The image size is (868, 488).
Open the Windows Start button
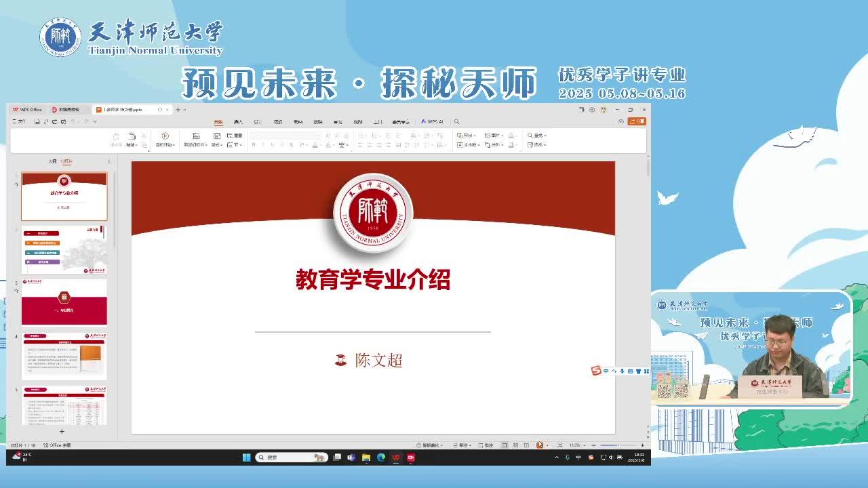point(246,457)
